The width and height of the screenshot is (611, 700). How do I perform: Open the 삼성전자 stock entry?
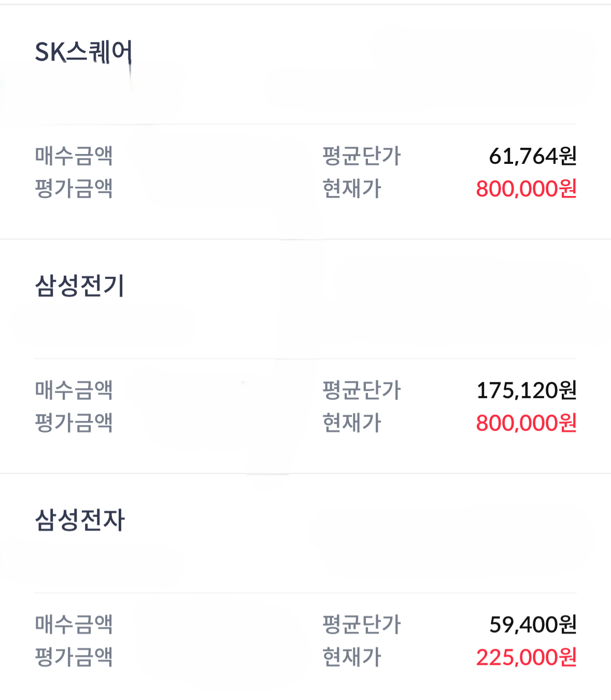(80, 520)
